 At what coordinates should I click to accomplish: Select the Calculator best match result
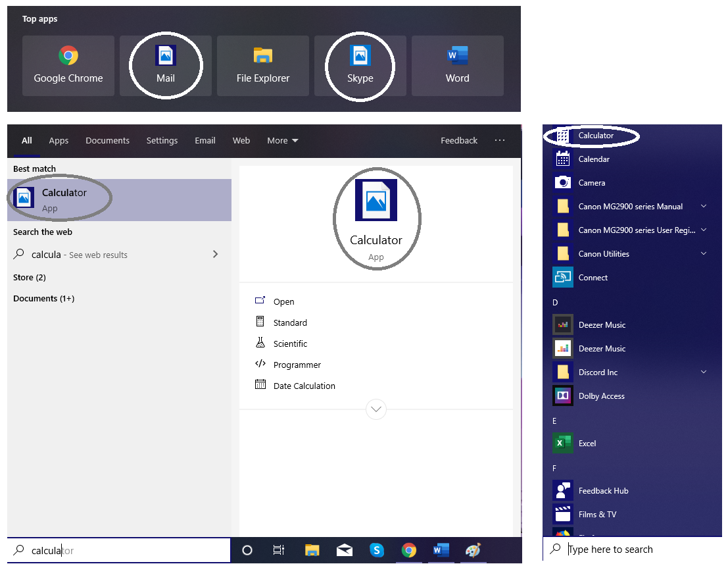point(119,200)
